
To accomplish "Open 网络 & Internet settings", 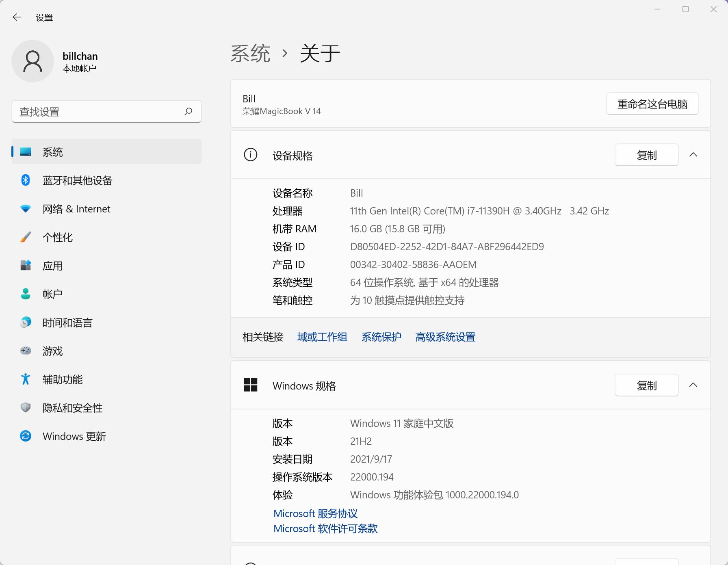I will click(x=76, y=209).
